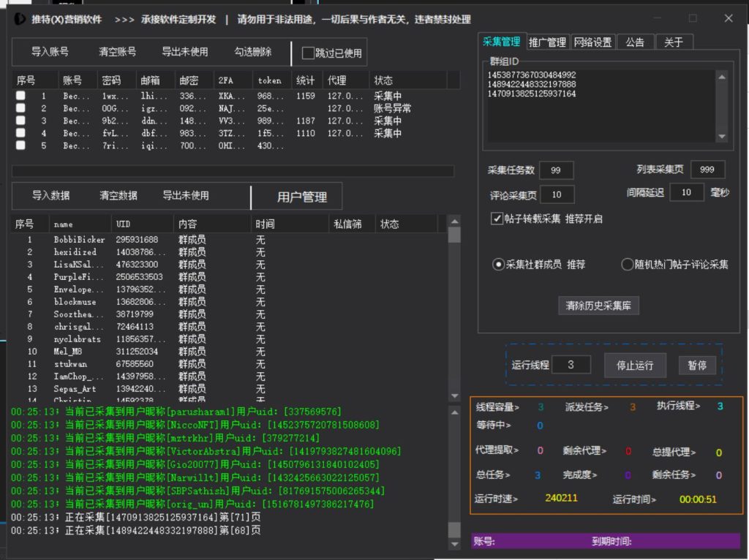View the 公告 tab
749x560 pixels.
pyautogui.click(x=636, y=42)
